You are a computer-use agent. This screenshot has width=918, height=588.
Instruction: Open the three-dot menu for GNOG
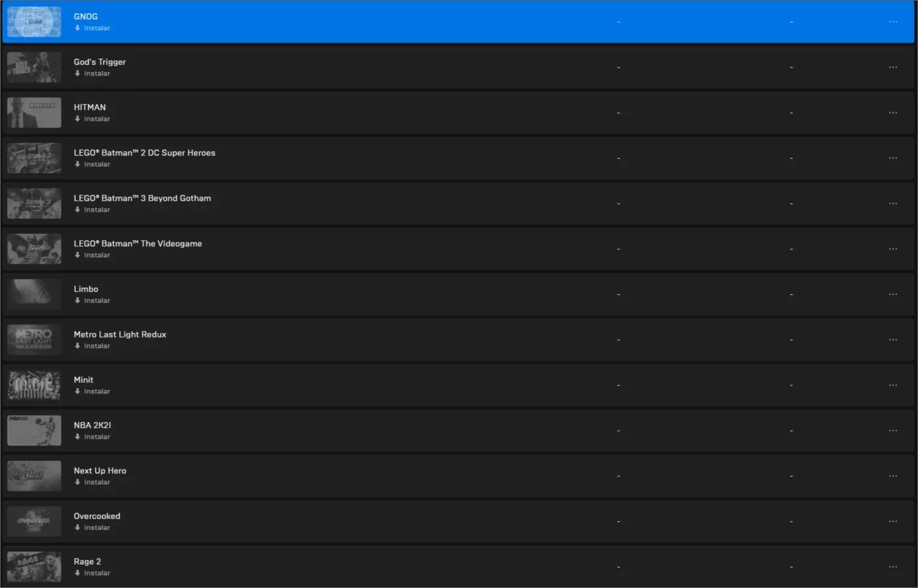pos(892,22)
